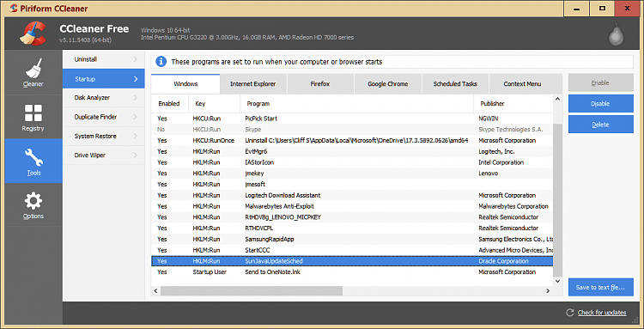Sort by the Enabled column header
Screen dimensions: 644x329
point(170,103)
